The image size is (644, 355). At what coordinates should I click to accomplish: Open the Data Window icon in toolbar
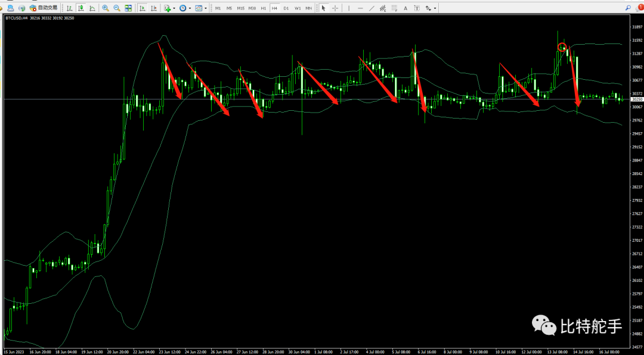point(10,8)
